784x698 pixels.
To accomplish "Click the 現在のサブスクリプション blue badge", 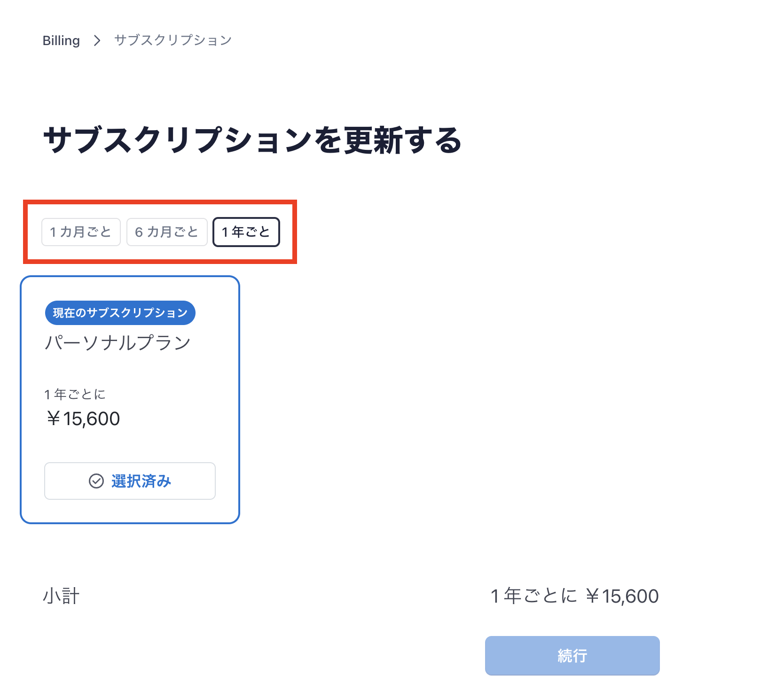I will (x=120, y=313).
